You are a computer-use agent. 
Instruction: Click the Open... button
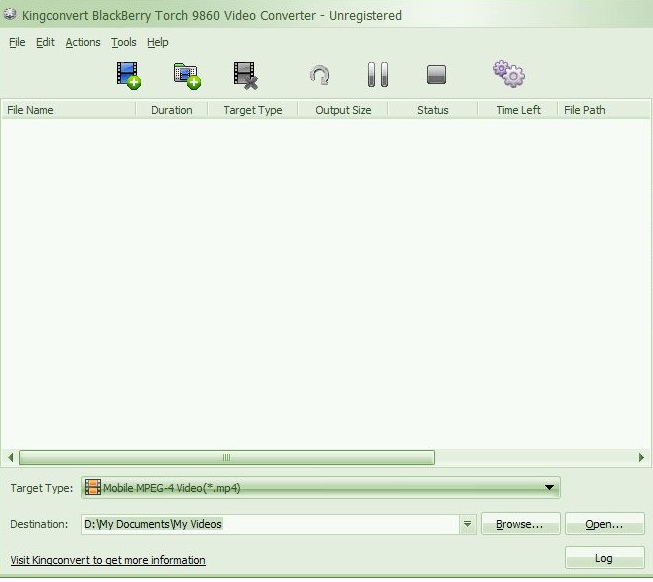[605, 524]
